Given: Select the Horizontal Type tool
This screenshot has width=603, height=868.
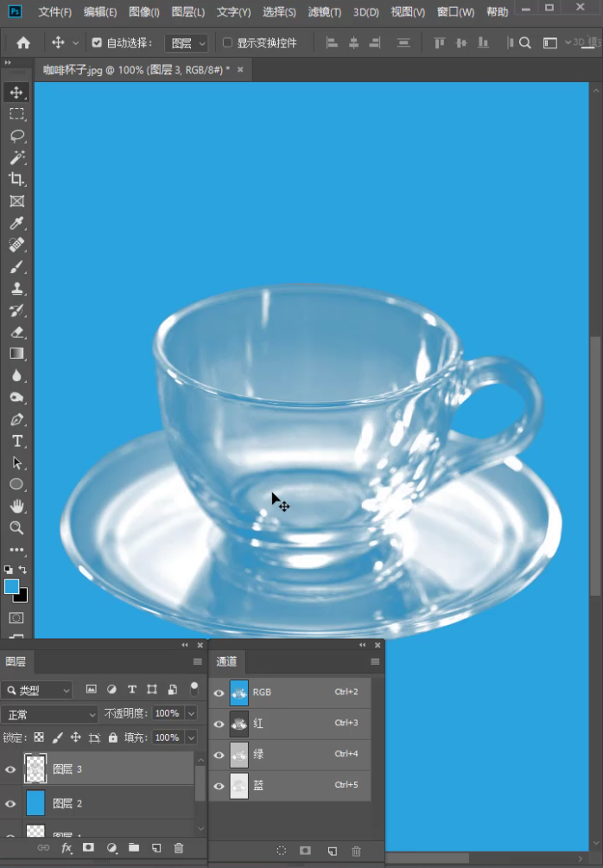Looking at the screenshot, I should (16, 441).
